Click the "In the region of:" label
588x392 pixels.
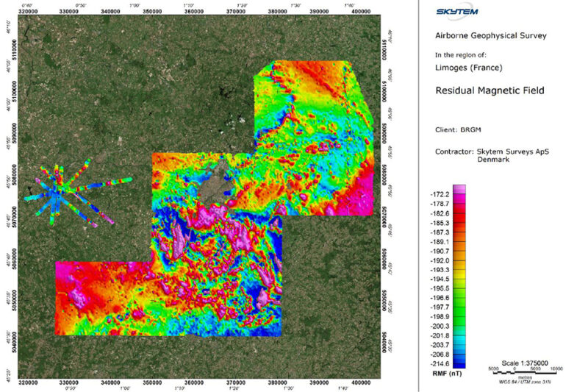click(x=461, y=55)
